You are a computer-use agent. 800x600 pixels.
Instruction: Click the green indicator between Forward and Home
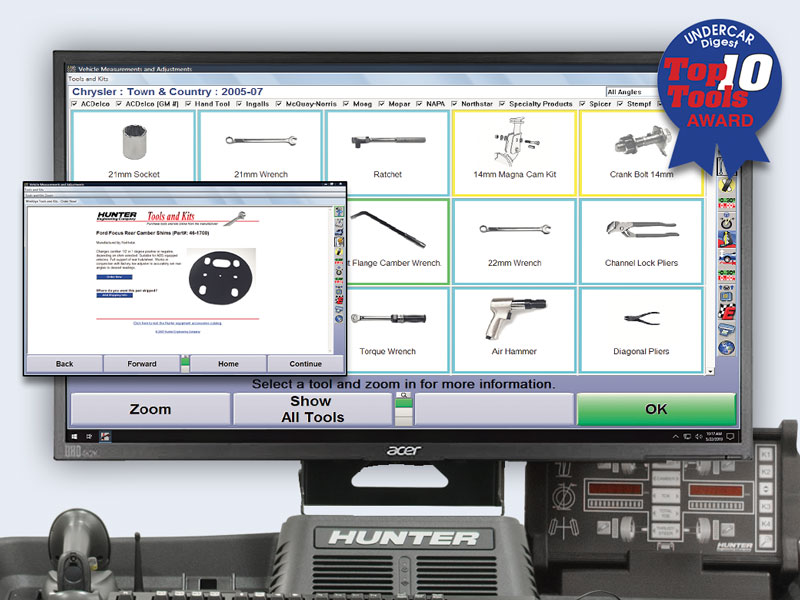[185, 362]
